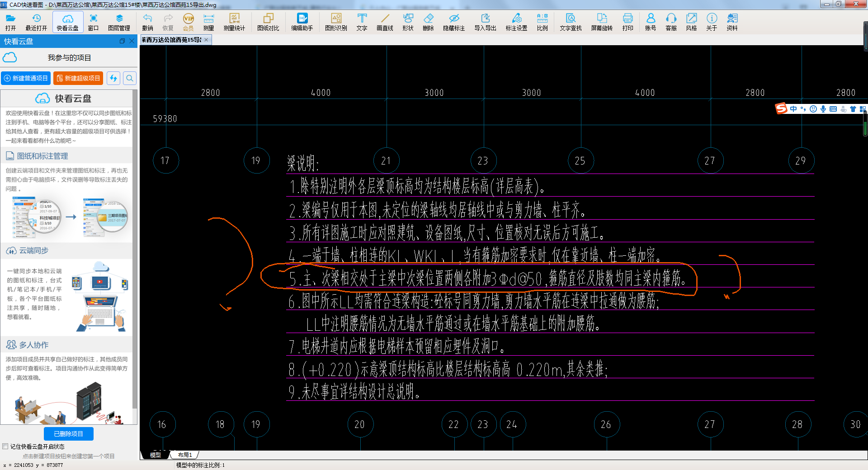Click 屏幕旋转 screen rotate
The width and height of the screenshot is (868, 470).
coord(602,22)
